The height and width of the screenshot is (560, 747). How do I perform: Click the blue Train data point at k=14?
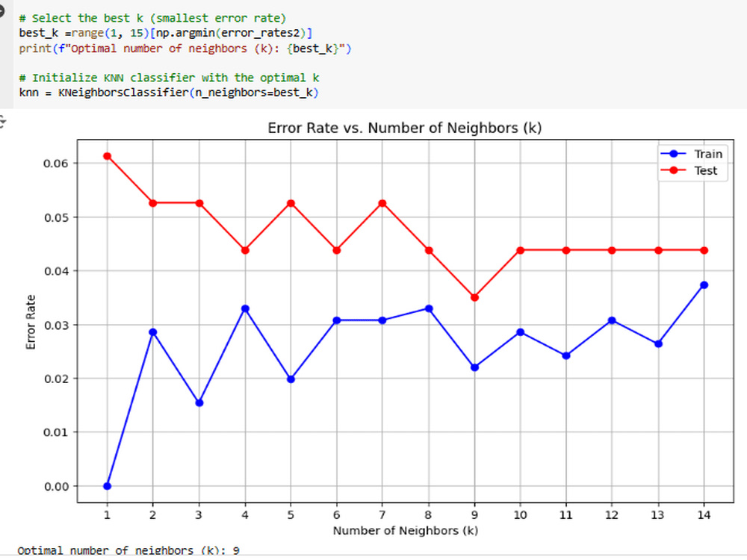704,284
